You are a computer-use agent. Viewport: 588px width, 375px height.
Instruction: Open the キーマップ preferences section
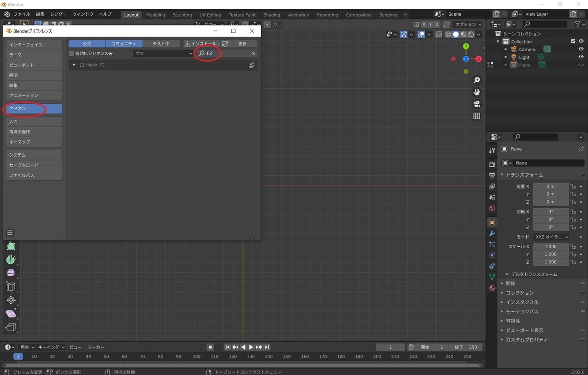34,141
